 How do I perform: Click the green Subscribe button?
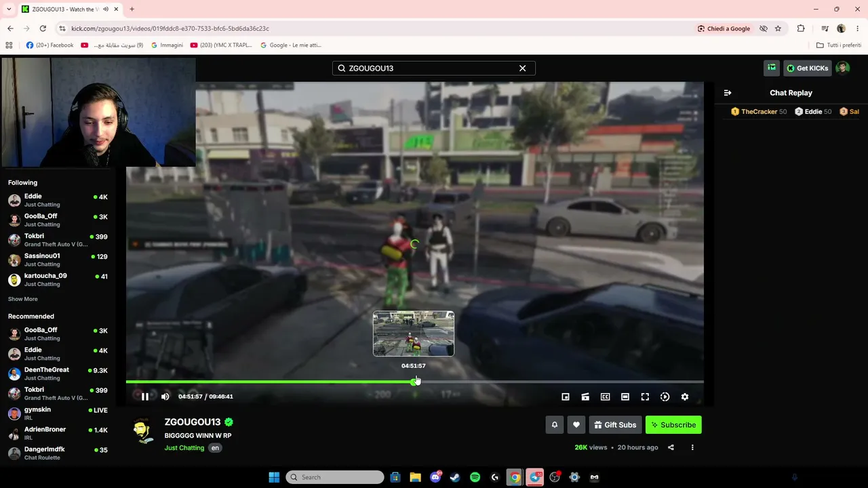coord(673,425)
